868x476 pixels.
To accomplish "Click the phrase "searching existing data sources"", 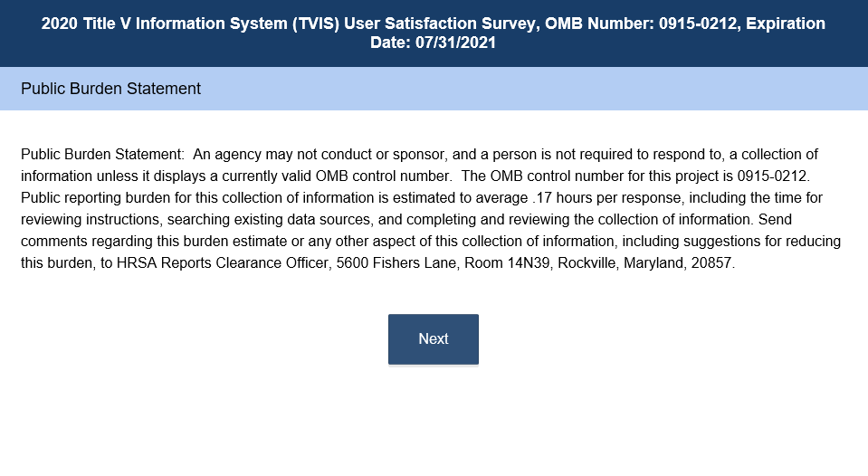I will point(252,219).
